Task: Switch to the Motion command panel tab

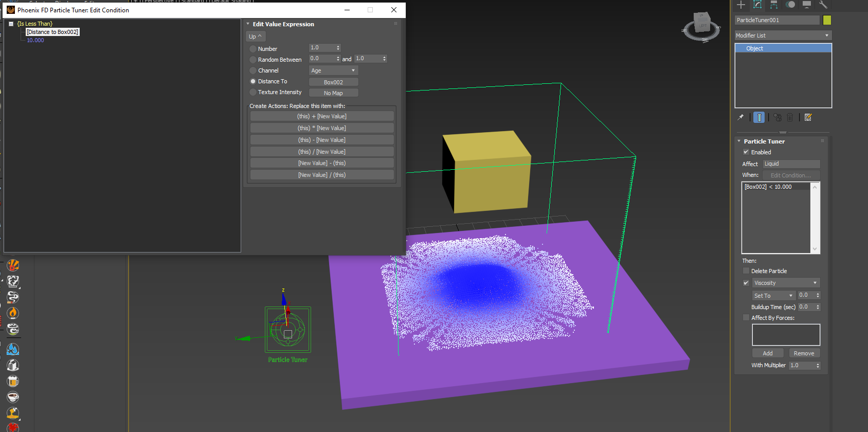Action: pyautogui.click(x=790, y=5)
